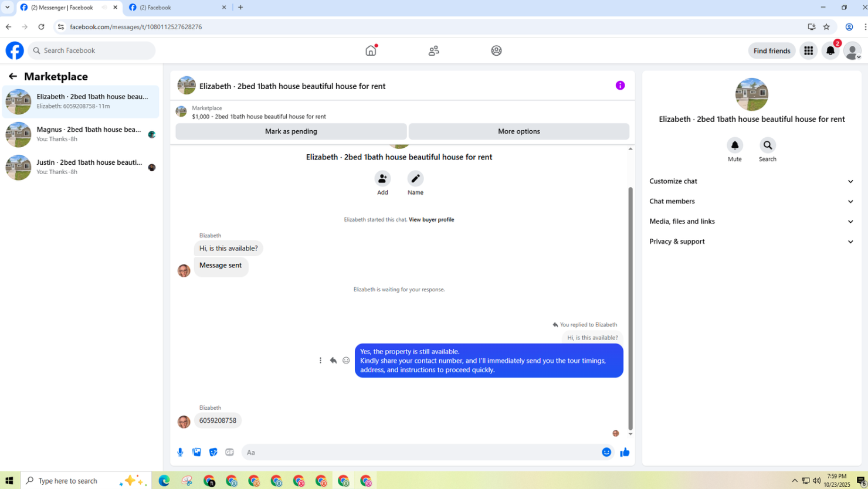Click header house thumbnail next to title
868x489 pixels.
click(x=187, y=86)
